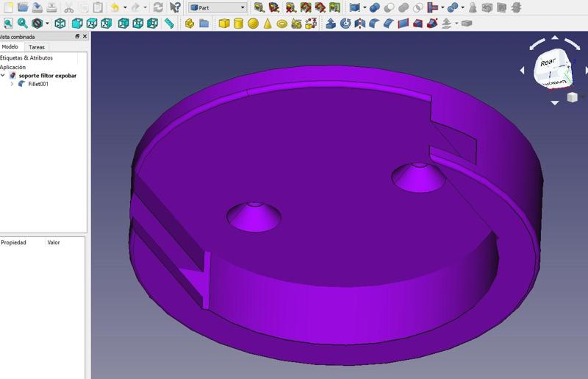Undo the last action

115,7
